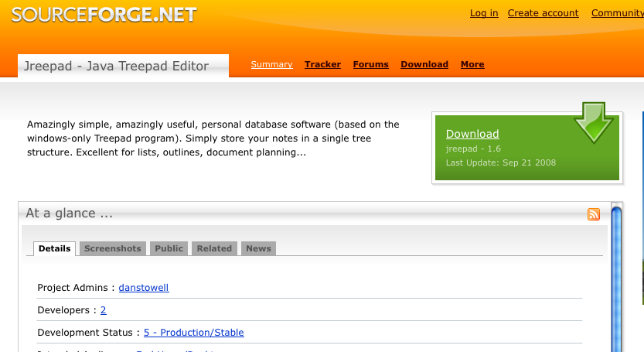Expand the More navigation menu

point(472,64)
